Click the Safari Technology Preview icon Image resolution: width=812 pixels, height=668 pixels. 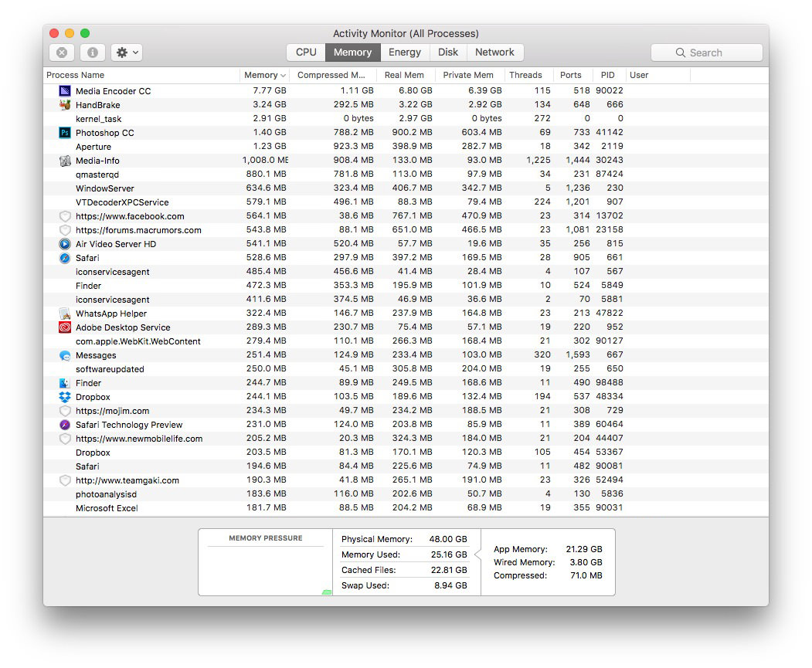[x=65, y=425]
